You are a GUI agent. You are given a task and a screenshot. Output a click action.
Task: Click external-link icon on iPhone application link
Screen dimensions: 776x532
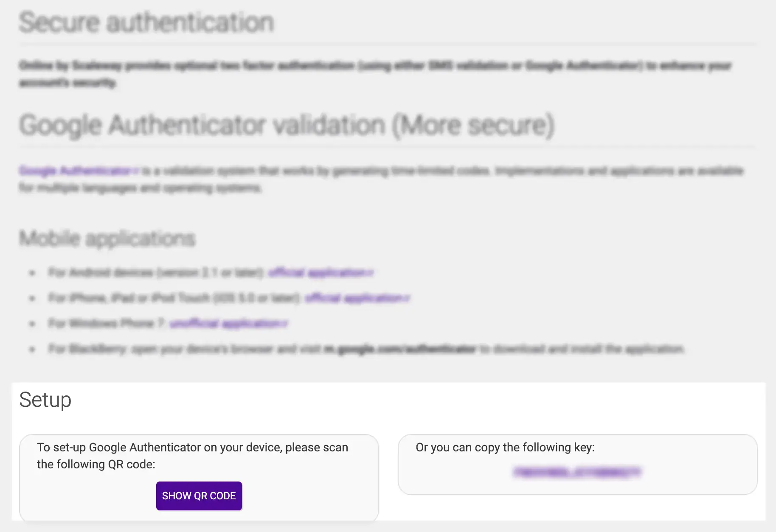[x=407, y=298]
